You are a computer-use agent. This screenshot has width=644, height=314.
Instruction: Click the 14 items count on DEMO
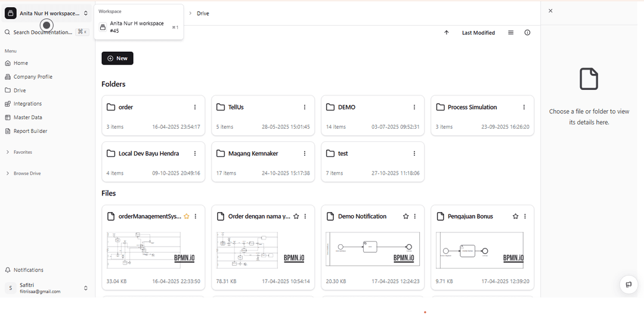tap(336, 127)
